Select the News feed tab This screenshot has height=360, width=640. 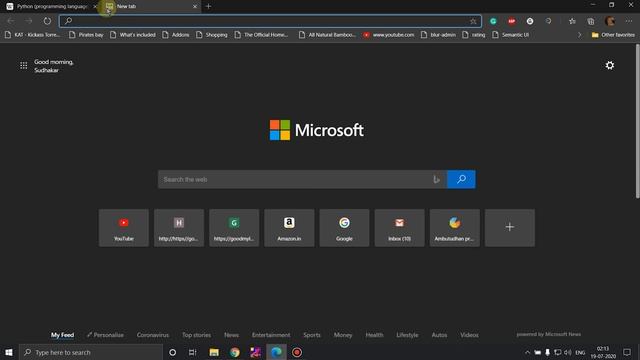tap(231, 335)
